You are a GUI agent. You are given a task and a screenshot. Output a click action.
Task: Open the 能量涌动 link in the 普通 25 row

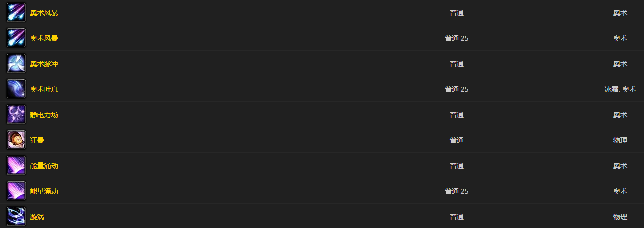click(x=44, y=191)
